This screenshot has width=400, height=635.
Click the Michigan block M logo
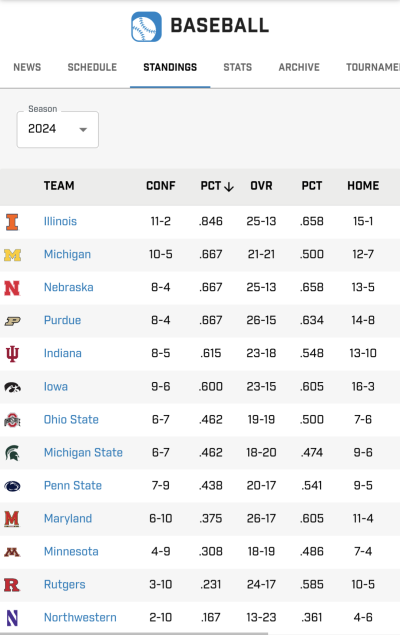(13, 255)
